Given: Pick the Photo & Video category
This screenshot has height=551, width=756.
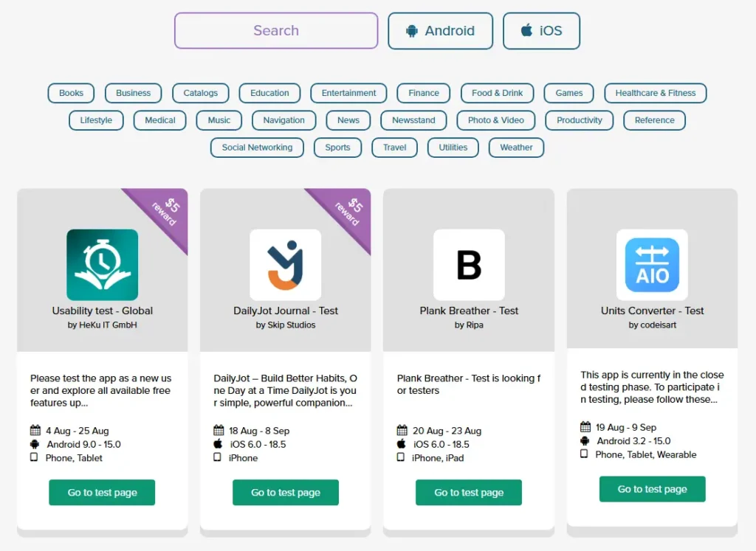Looking at the screenshot, I should (x=496, y=120).
